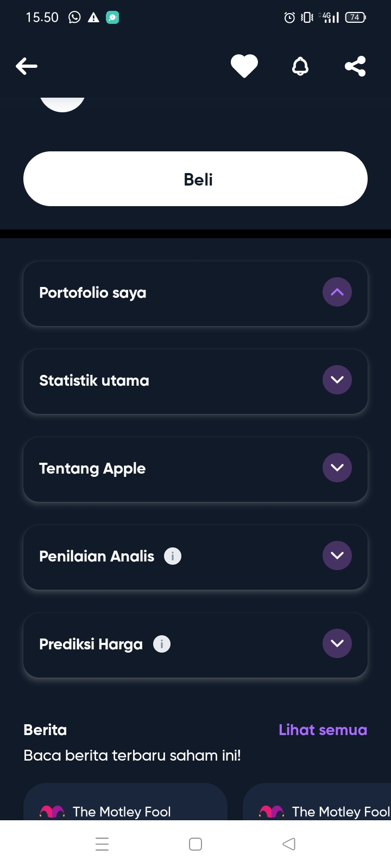The width and height of the screenshot is (391, 868).
Task: Tap info icon next to Prediksi Harga
Action: pyautogui.click(x=162, y=644)
